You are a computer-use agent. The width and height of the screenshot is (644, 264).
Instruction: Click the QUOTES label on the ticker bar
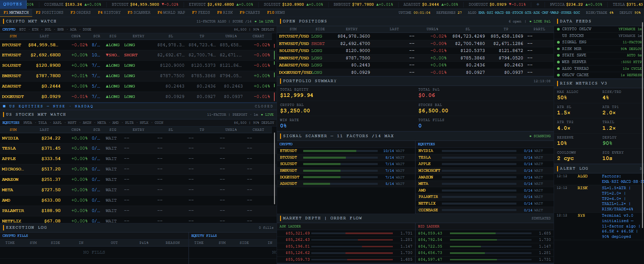(13, 4)
